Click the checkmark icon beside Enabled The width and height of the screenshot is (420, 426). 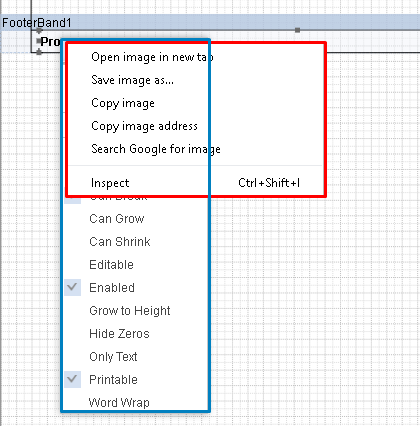[72, 287]
